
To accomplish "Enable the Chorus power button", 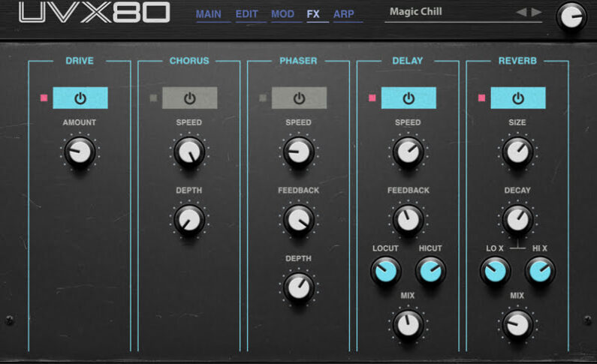I will [189, 98].
